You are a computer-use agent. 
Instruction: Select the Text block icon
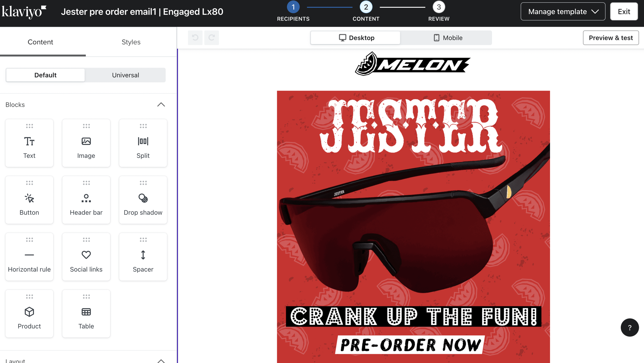(29, 141)
